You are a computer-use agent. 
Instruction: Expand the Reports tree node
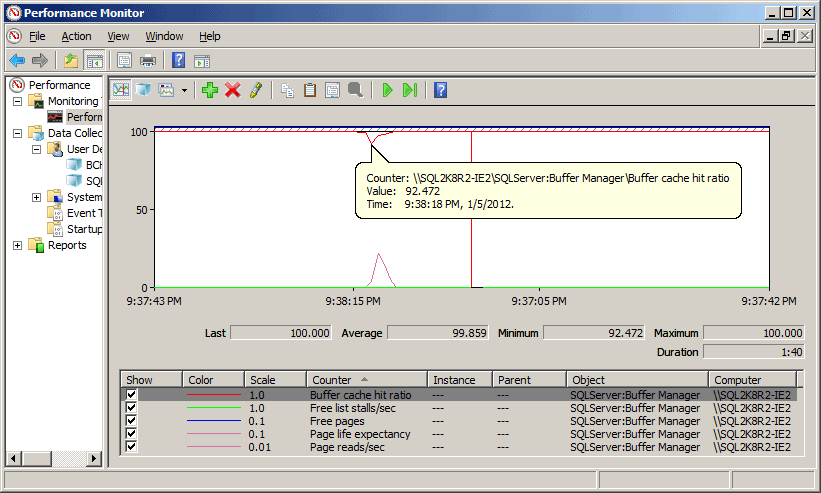[18, 245]
